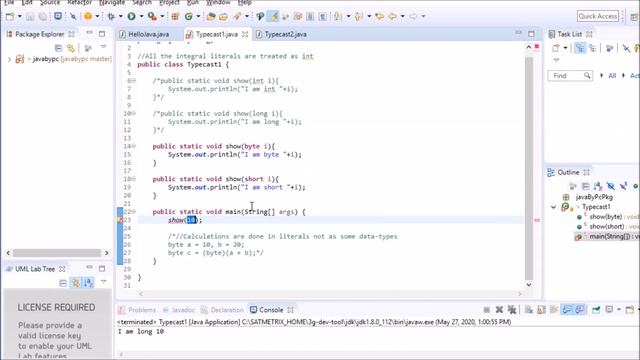Screen dimensions: 640x360
Task: Click the Previous Annotation icon
Action: coord(358,16)
